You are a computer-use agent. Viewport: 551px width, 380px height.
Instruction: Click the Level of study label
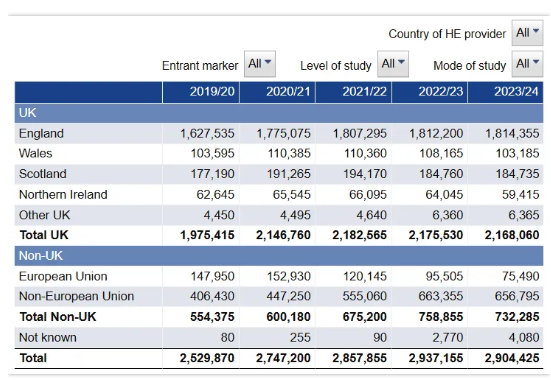(336, 65)
